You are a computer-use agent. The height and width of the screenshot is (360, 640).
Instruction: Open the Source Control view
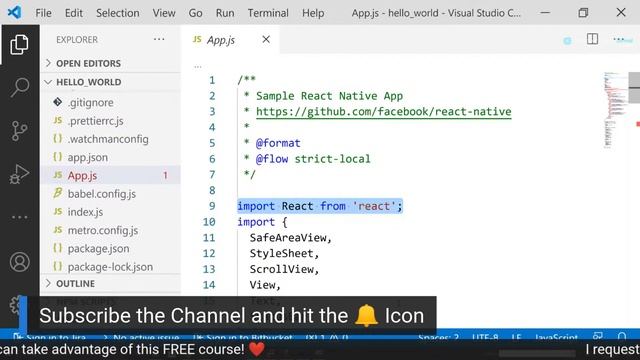tap(19, 131)
